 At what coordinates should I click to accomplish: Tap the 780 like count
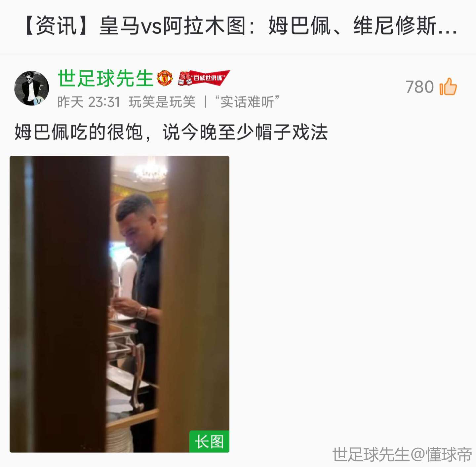(419, 87)
